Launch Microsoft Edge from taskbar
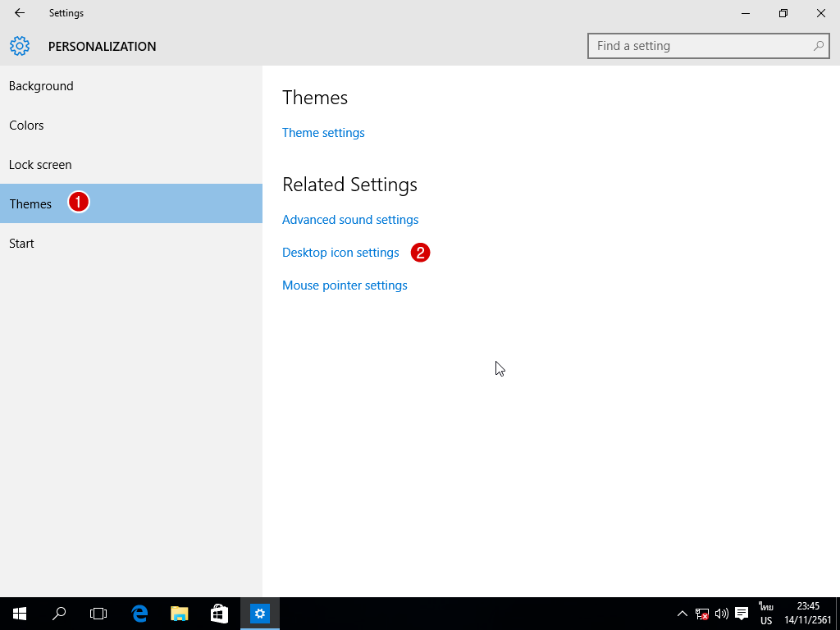This screenshot has height=630, width=840. click(x=139, y=613)
